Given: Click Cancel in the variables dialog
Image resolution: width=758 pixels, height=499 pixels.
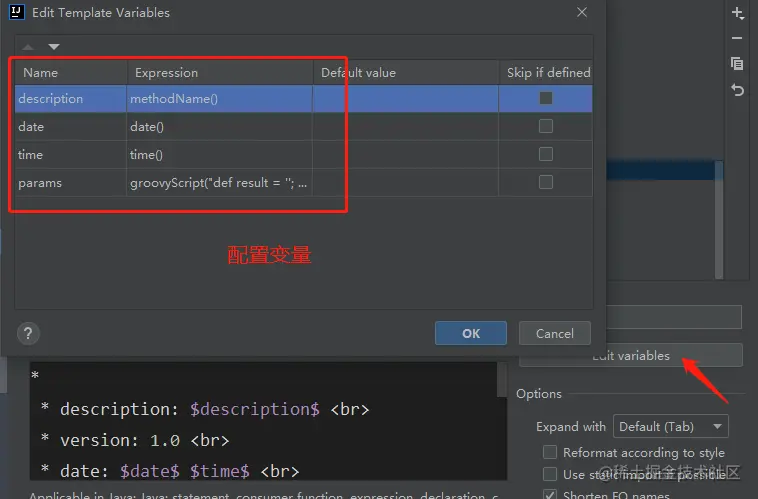Looking at the screenshot, I should point(554,333).
